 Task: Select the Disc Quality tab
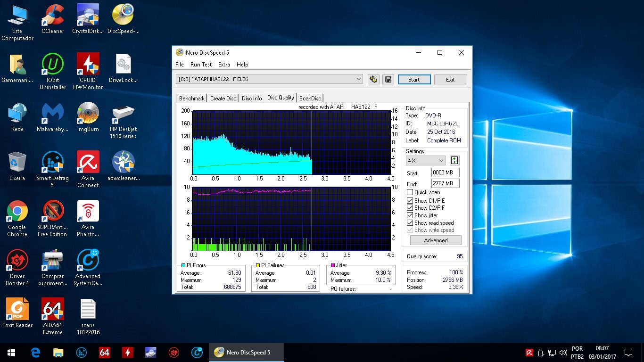coord(281,98)
